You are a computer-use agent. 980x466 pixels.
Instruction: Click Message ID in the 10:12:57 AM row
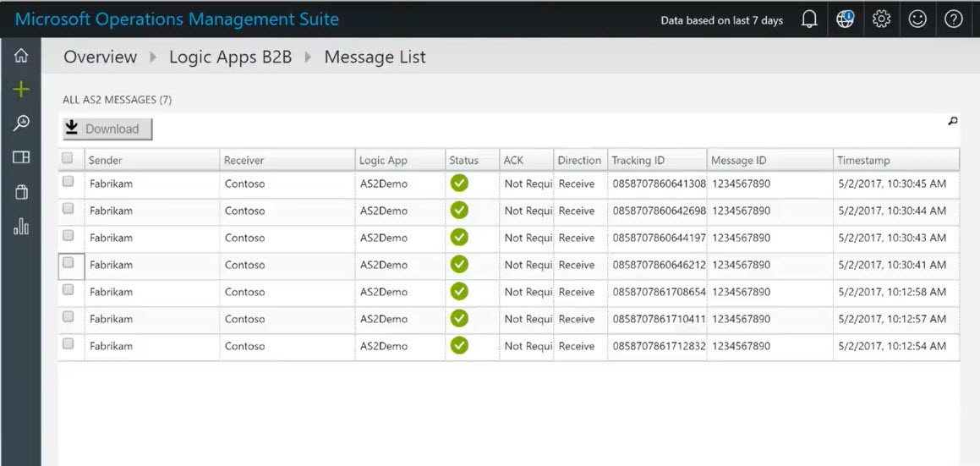tap(742, 319)
